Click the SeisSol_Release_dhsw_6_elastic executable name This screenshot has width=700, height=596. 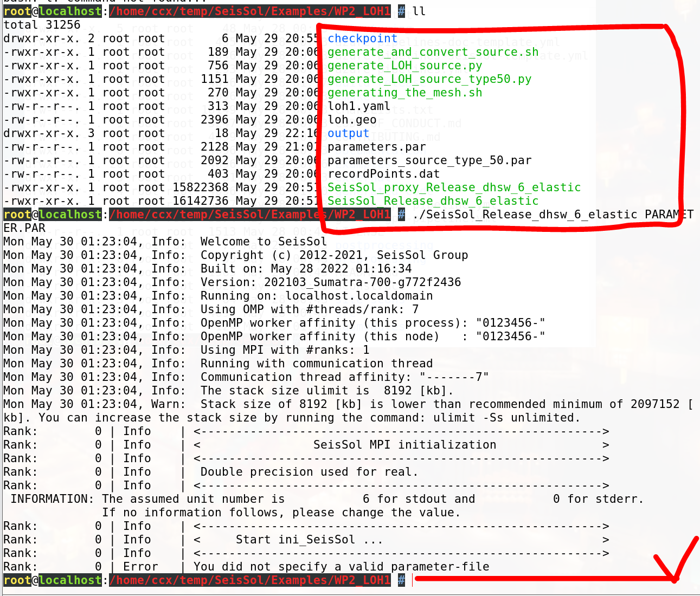point(432,201)
